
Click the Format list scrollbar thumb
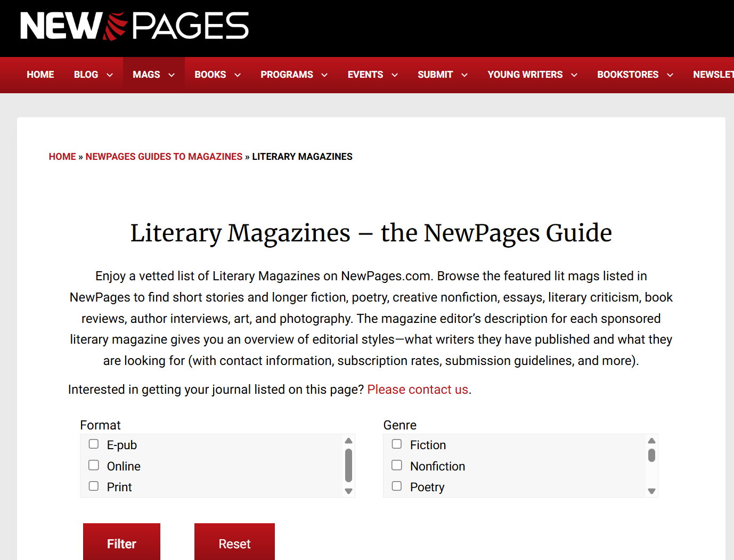(348, 465)
